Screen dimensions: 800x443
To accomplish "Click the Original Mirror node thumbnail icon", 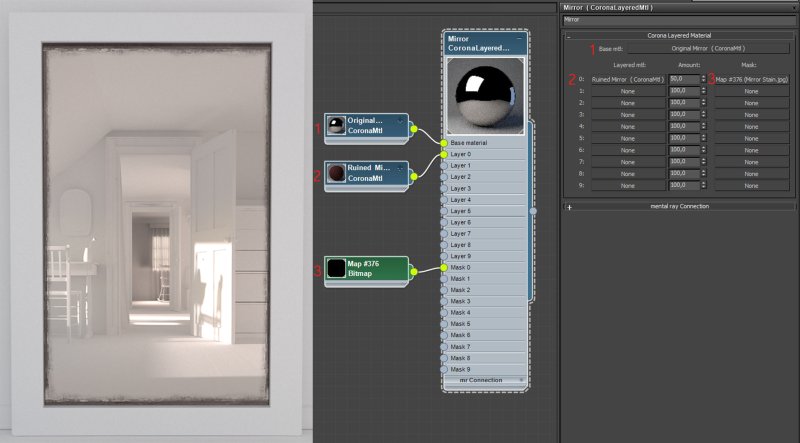I will pyautogui.click(x=337, y=125).
